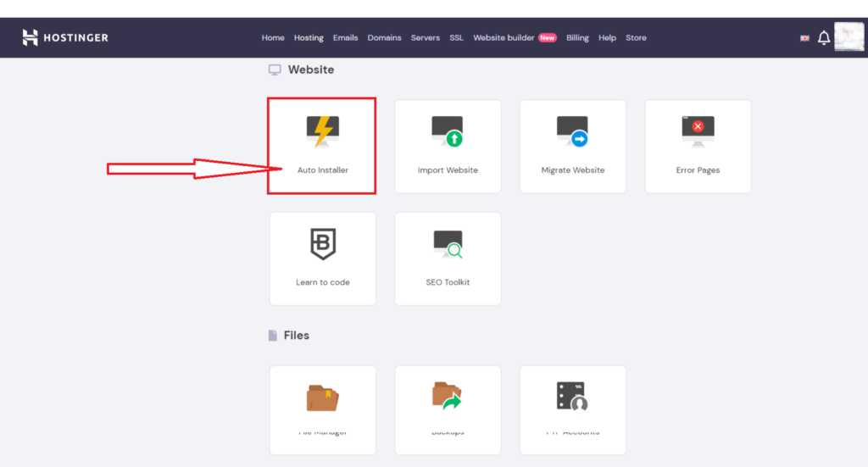The height and width of the screenshot is (467, 868).
Task: Open the user profile avatar
Action: pos(849,36)
